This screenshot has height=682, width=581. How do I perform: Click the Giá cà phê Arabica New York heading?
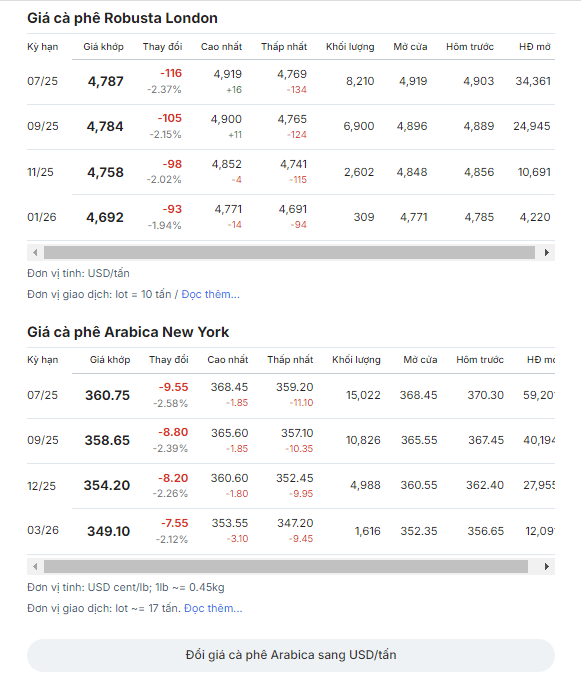pos(128,332)
